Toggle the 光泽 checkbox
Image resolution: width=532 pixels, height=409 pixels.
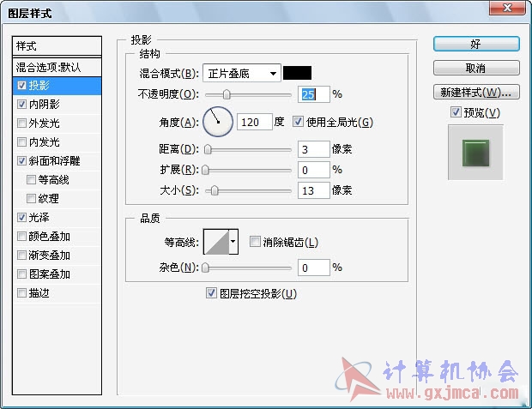tap(21, 218)
